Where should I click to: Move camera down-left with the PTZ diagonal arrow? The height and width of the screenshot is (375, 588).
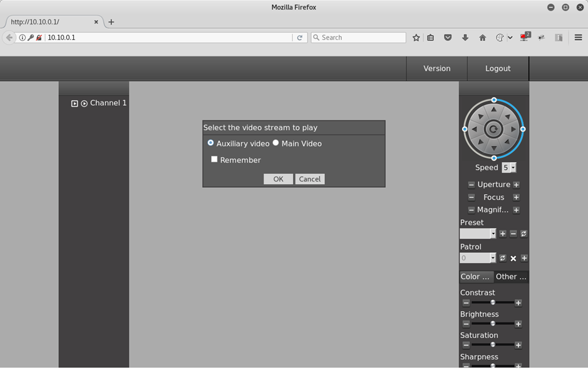coord(480,142)
